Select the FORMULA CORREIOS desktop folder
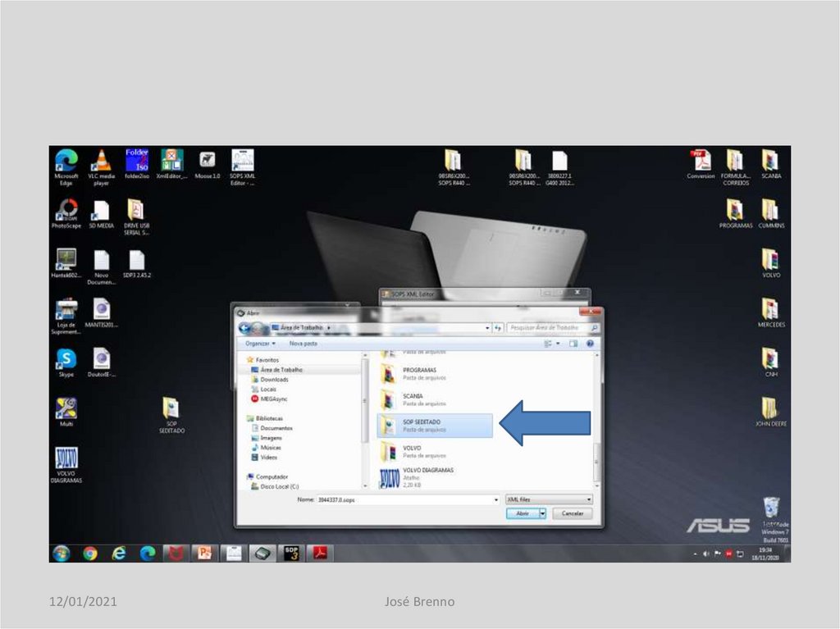The image size is (840, 629). tap(736, 167)
